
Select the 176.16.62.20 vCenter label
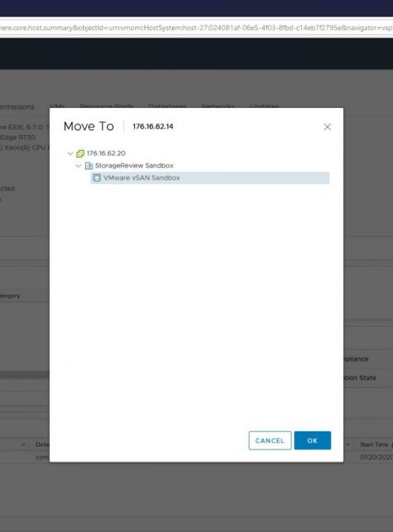(106, 153)
